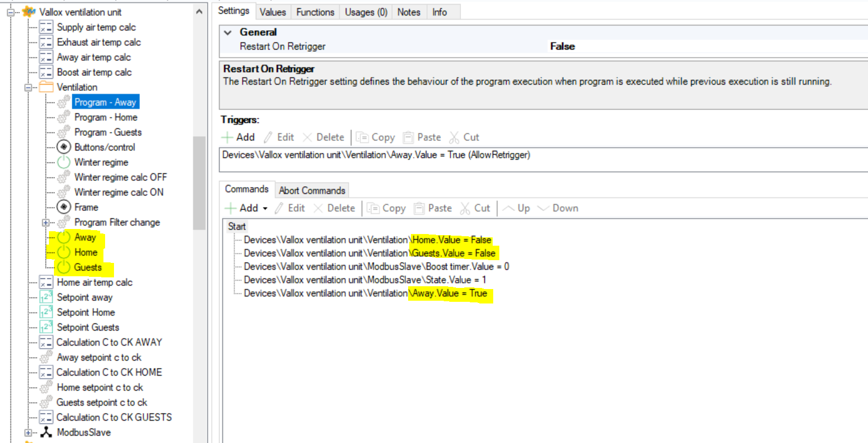This screenshot has height=443, width=868.
Task: Click the Program - Home gears icon
Action: click(64, 117)
